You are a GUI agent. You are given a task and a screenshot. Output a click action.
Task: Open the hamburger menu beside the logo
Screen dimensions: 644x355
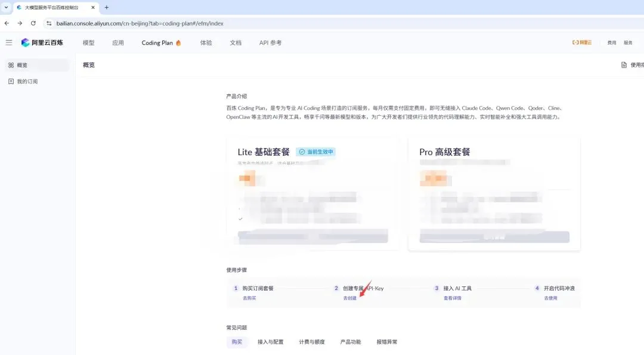click(x=8, y=42)
